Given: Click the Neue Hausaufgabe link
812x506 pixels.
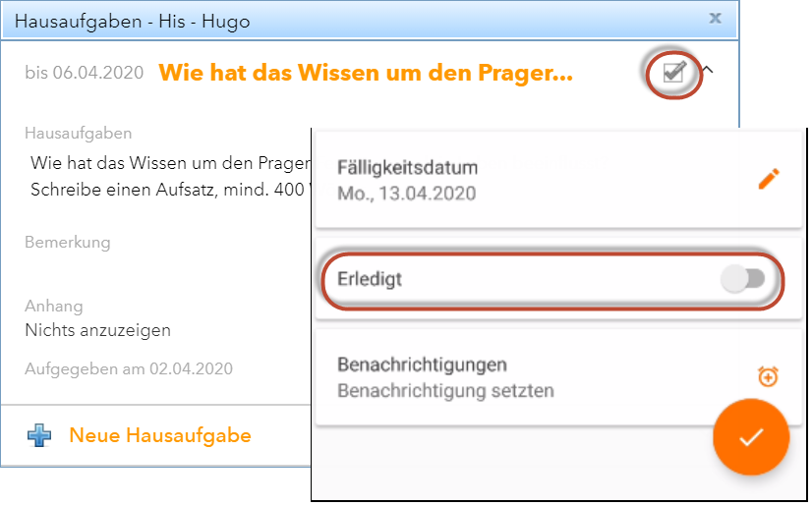Looking at the screenshot, I should click(x=160, y=435).
